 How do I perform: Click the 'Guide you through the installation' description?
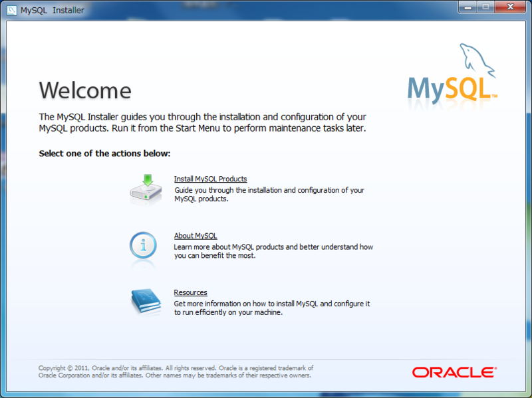[269, 194]
